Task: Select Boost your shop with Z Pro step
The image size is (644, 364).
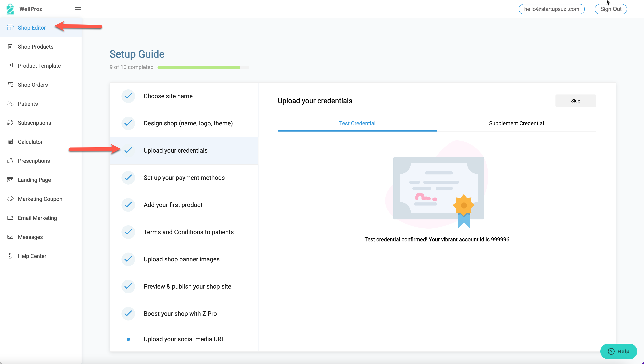Action: click(x=184, y=314)
